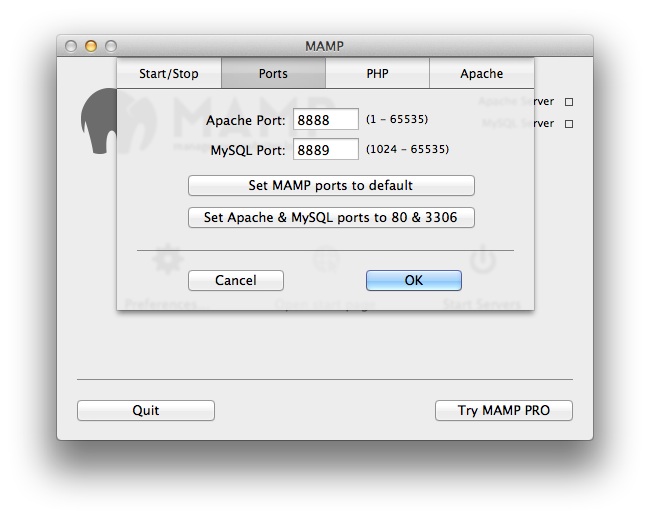Click the Apache Port input field
This screenshot has width=650, height=519.
tap(326, 119)
